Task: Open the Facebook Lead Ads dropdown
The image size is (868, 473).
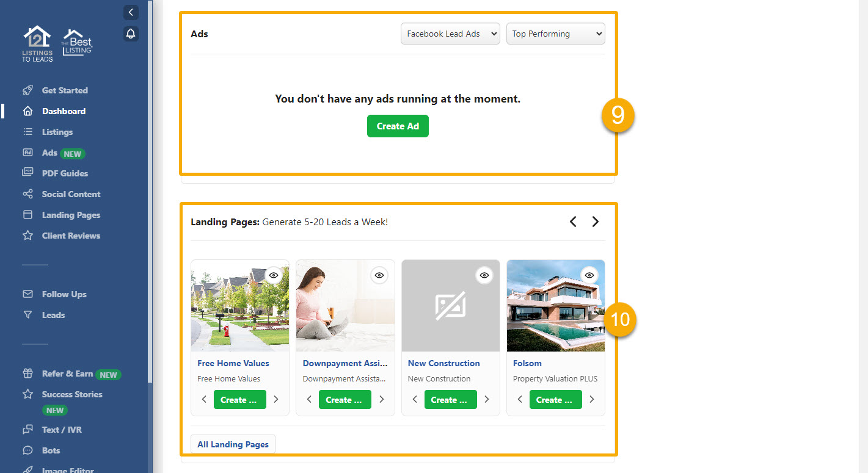Action: [x=450, y=34]
